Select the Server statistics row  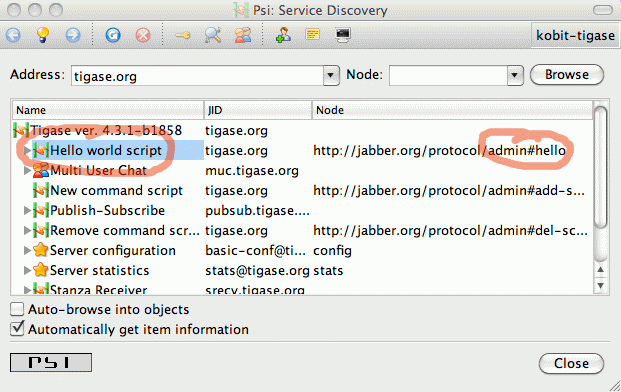303,270
